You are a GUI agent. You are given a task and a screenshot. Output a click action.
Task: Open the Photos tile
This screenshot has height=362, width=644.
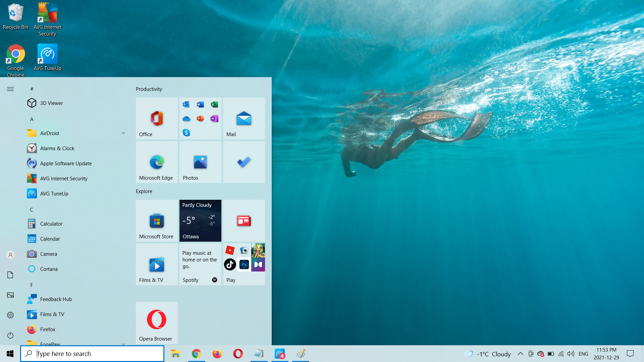(200, 162)
